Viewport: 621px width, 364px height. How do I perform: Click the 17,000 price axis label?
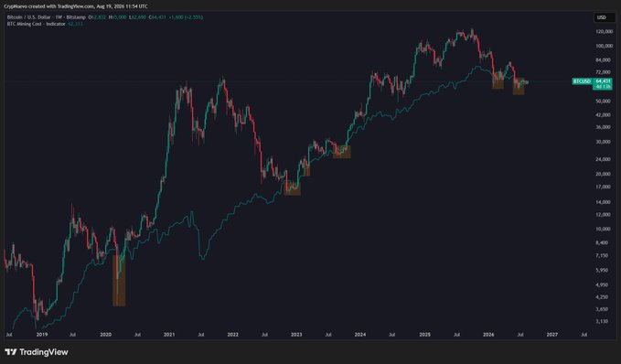coord(605,187)
